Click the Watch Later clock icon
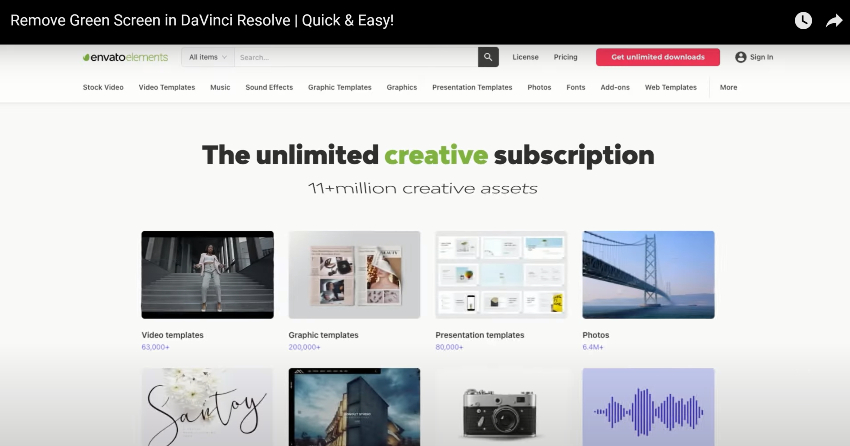Viewport: 850px width, 446px height. [x=803, y=21]
